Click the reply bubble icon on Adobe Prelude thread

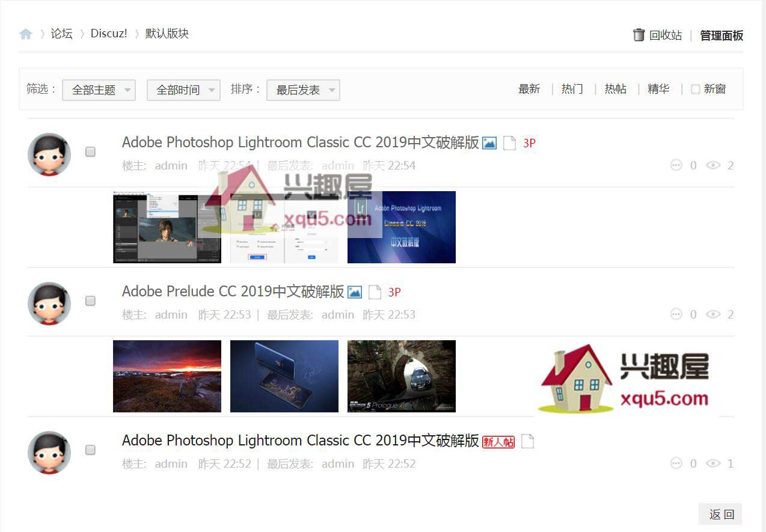point(676,314)
